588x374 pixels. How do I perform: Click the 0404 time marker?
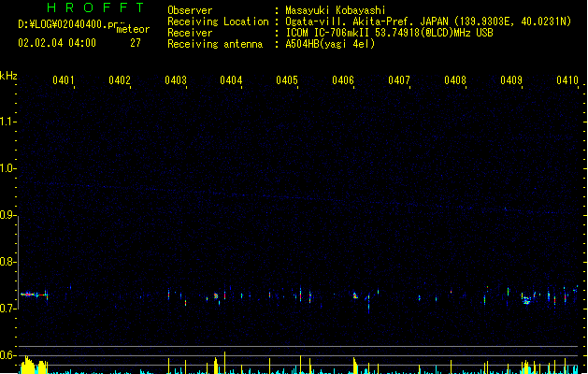[x=231, y=80]
